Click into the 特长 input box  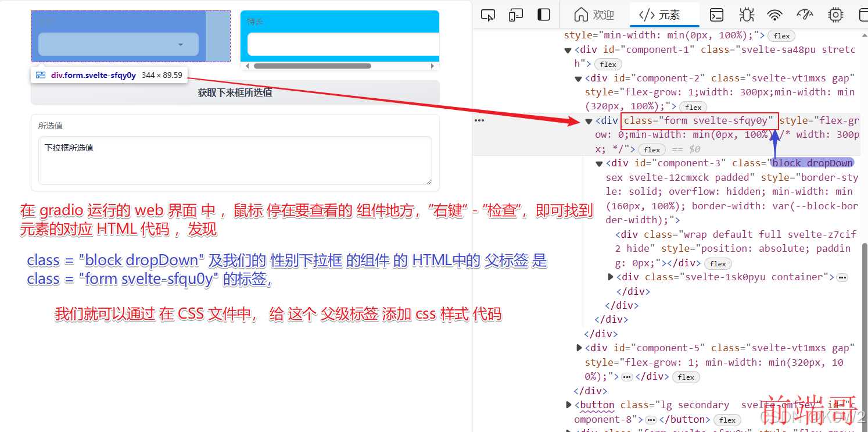click(x=343, y=44)
